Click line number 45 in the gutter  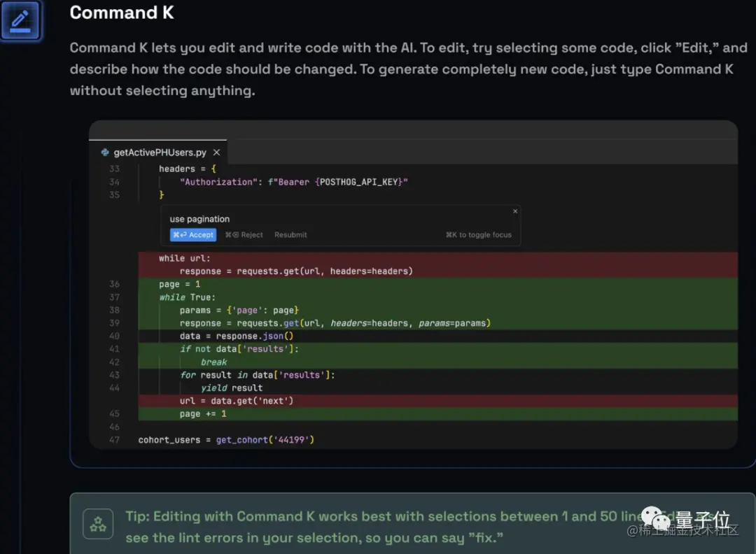tap(114, 414)
